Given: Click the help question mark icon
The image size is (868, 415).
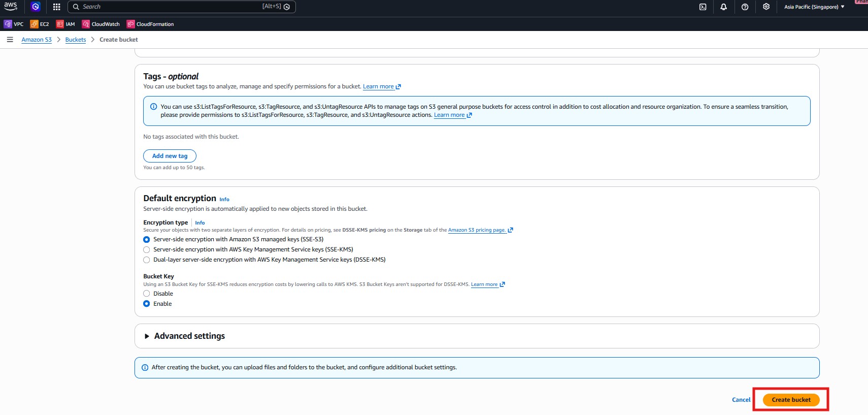Looking at the screenshot, I should click(745, 7).
